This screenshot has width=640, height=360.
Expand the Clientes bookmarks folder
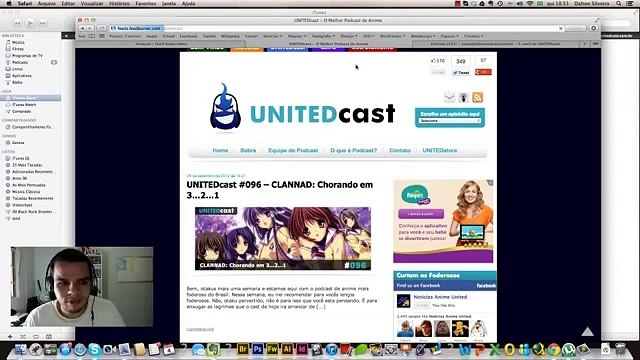coord(473,36)
